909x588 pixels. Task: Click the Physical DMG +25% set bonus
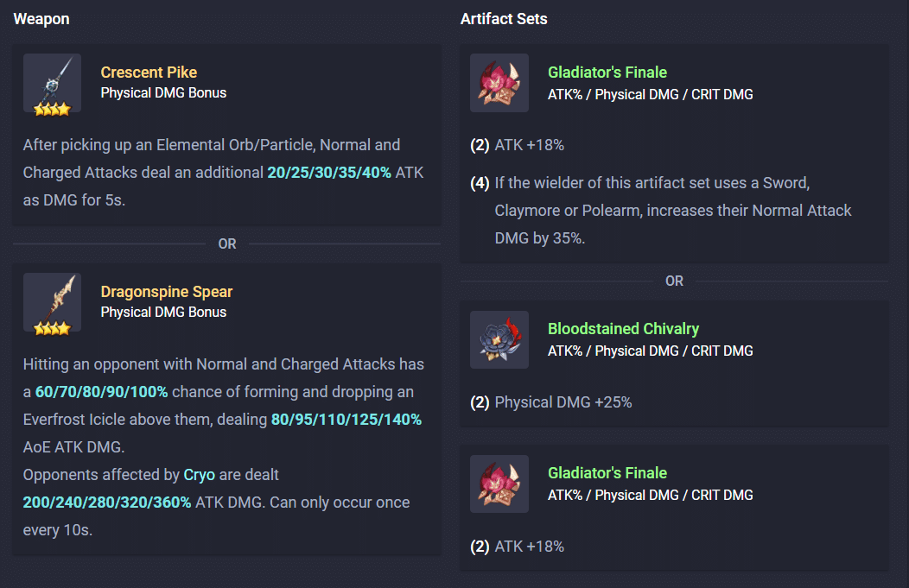563,402
